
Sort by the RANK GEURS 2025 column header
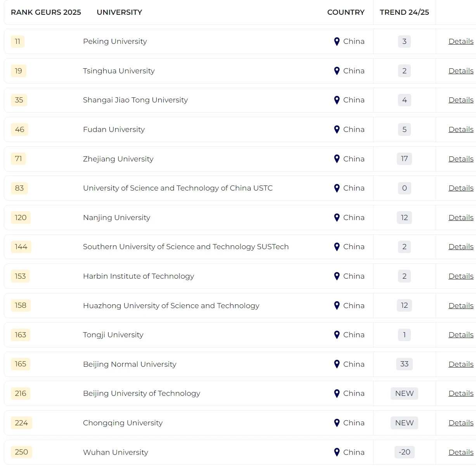pos(45,12)
